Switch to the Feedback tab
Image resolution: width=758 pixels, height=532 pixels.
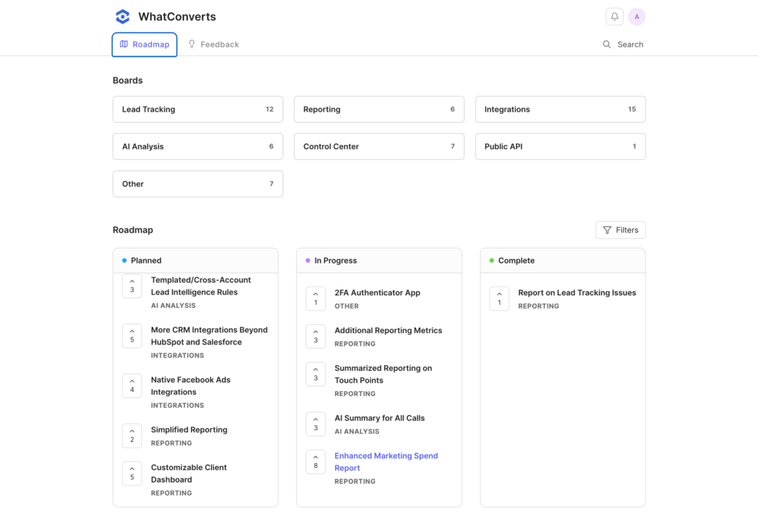click(x=213, y=44)
